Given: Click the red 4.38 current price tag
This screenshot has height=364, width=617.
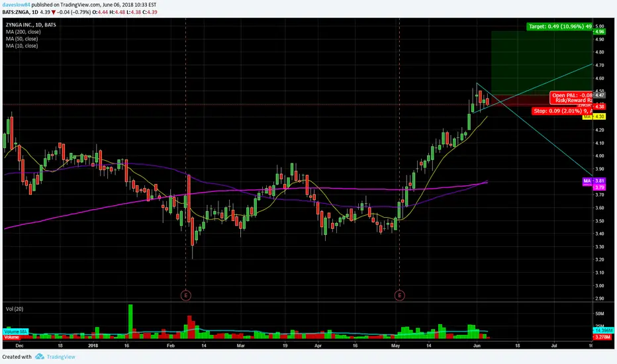Looking at the screenshot, I should point(600,107).
